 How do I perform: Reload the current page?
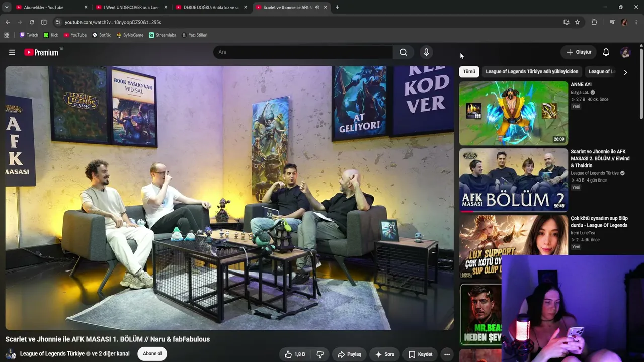point(32,22)
